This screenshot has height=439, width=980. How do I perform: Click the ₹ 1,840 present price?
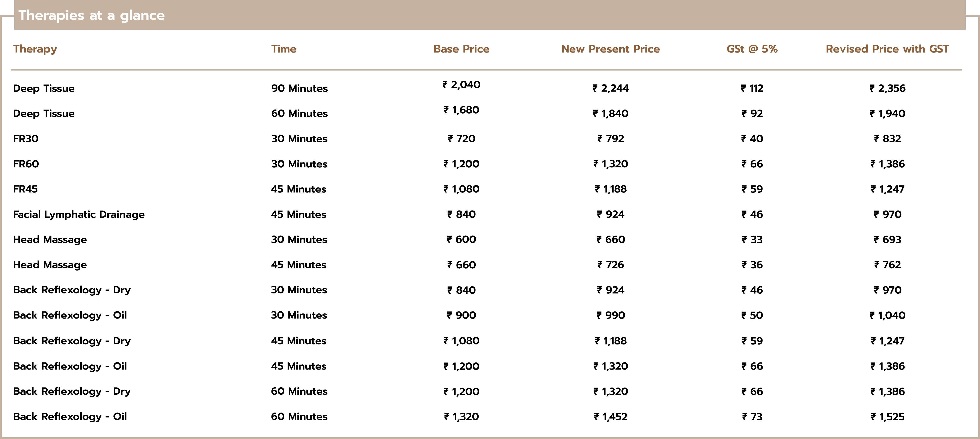click(x=610, y=113)
